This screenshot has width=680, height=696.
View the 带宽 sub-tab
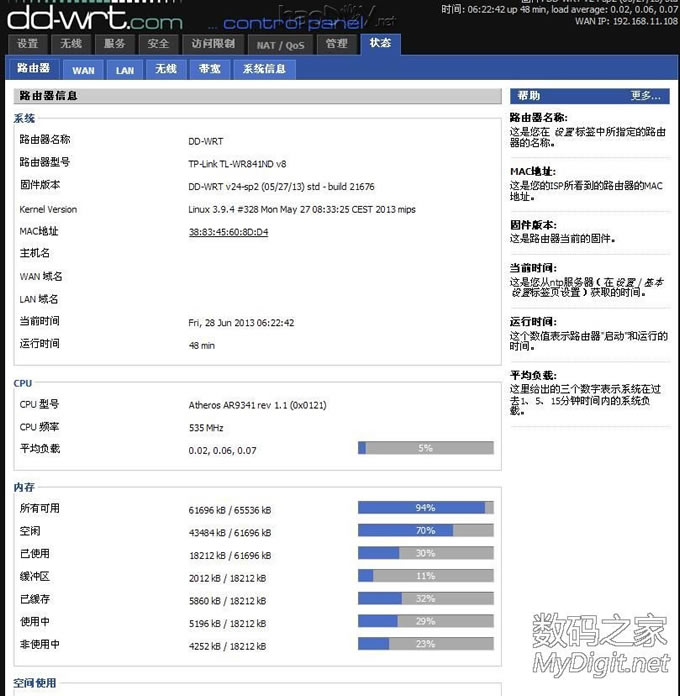[x=210, y=69]
